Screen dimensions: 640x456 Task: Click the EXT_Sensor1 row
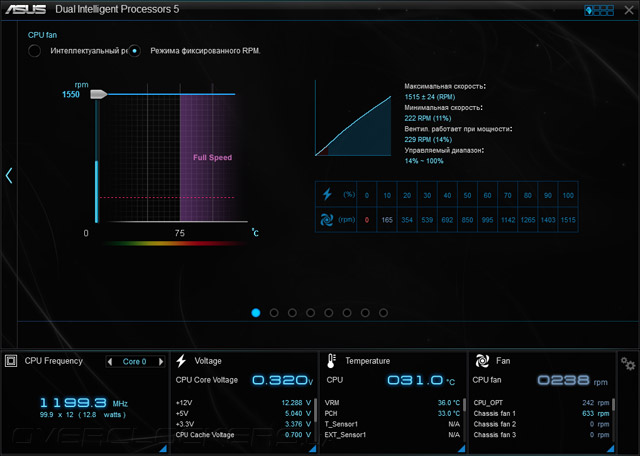[392, 435]
